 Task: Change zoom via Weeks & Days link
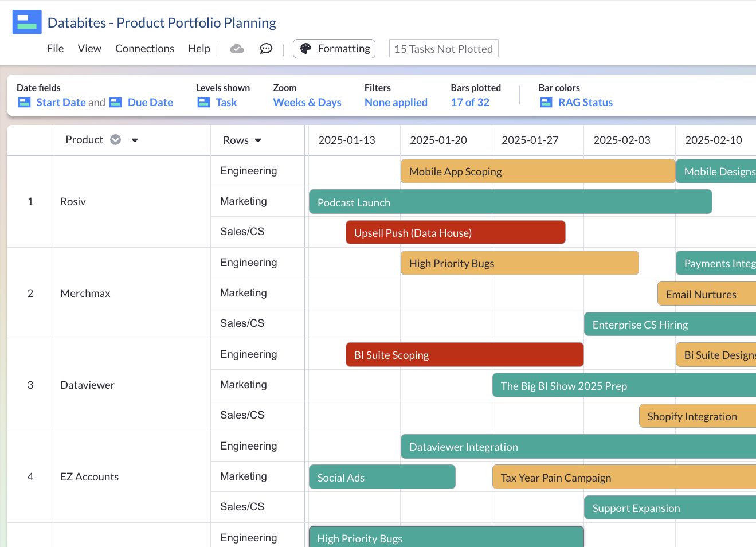tap(307, 102)
